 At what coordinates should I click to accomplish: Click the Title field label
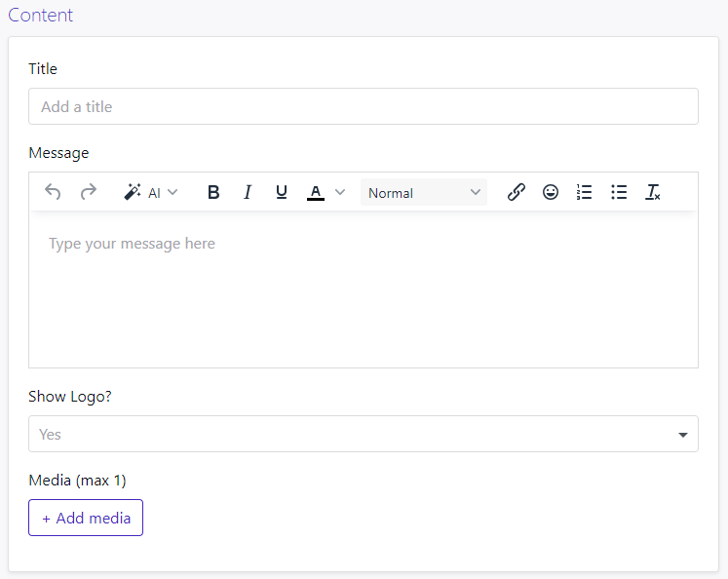point(43,68)
